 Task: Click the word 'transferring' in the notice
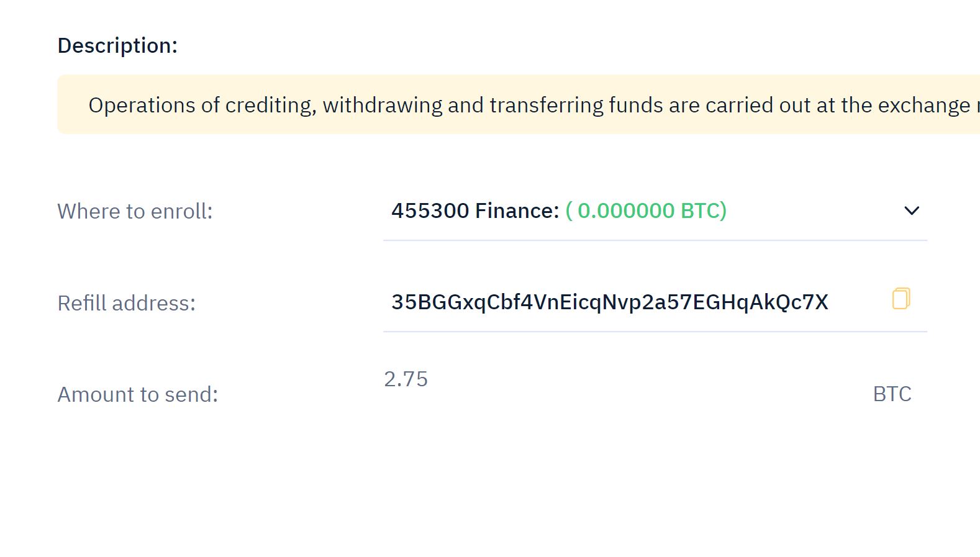[x=547, y=106]
